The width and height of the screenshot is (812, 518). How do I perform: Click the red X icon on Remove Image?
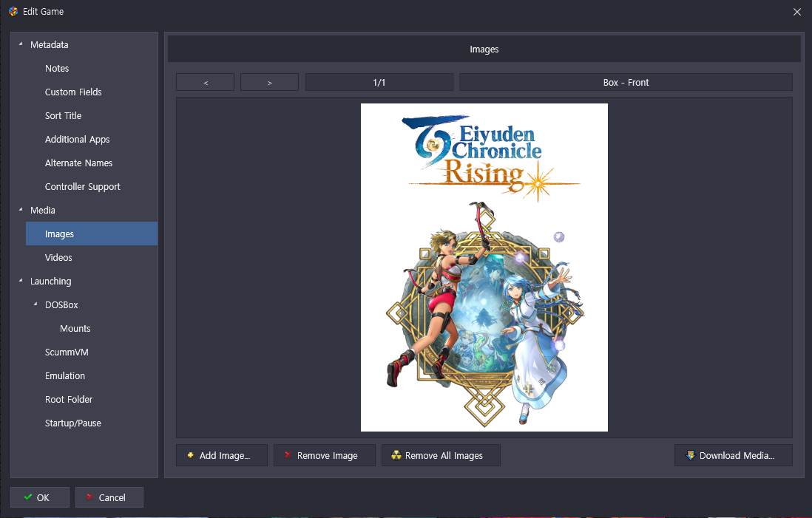(288, 455)
